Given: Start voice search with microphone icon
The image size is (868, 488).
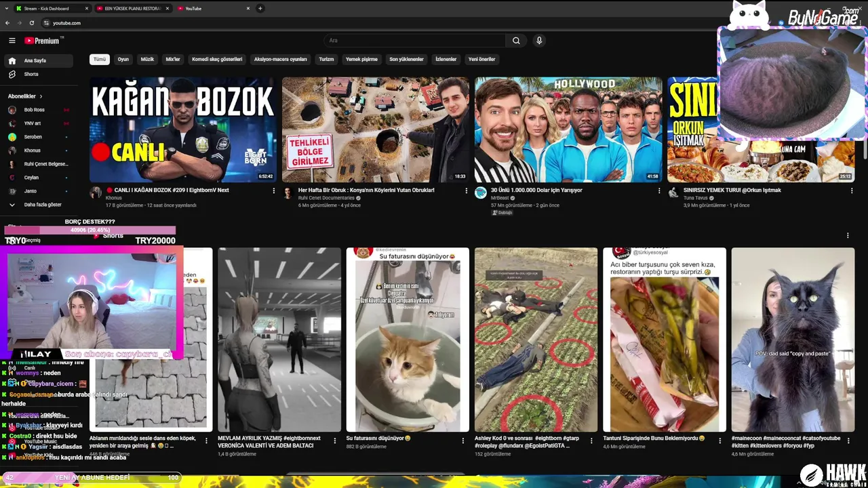Looking at the screenshot, I should coord(539,41).
